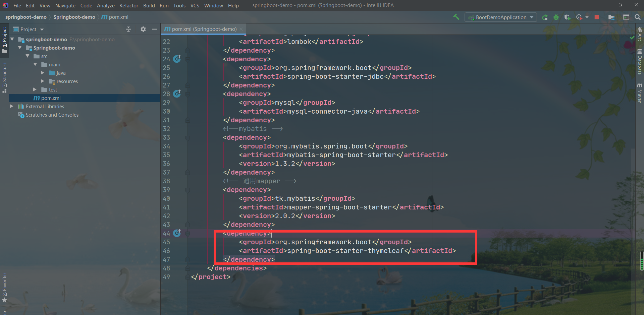This screenshot has width=644, height=315.
Task: Collapse the src folder
Action: click(x=28, y=56)
